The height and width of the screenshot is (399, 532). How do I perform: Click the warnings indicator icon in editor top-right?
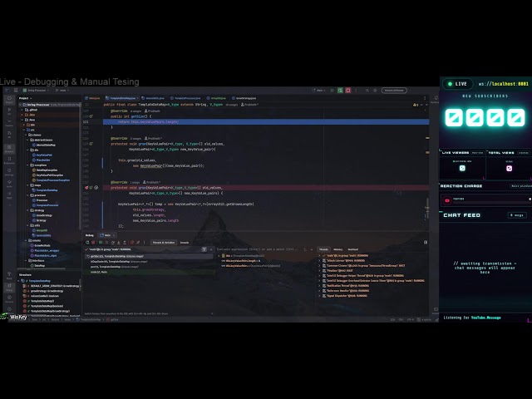click(x=416, y=105)
